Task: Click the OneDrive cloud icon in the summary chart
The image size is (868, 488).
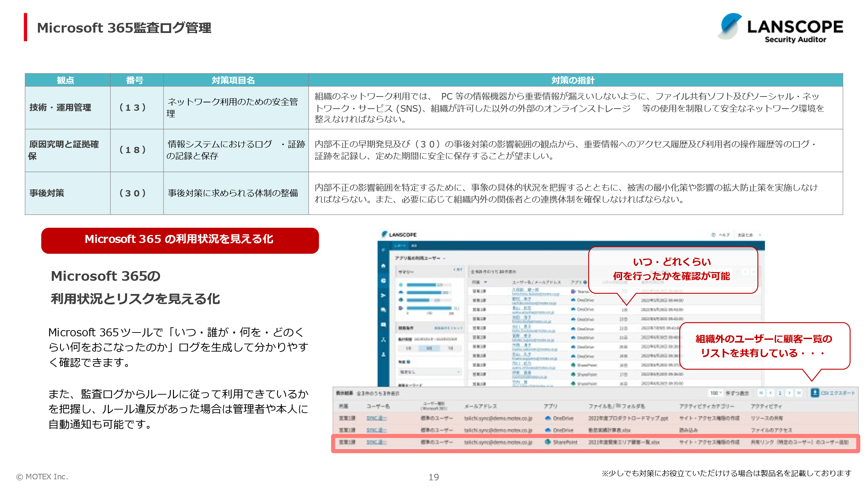Action: click(x=401, y=292)
